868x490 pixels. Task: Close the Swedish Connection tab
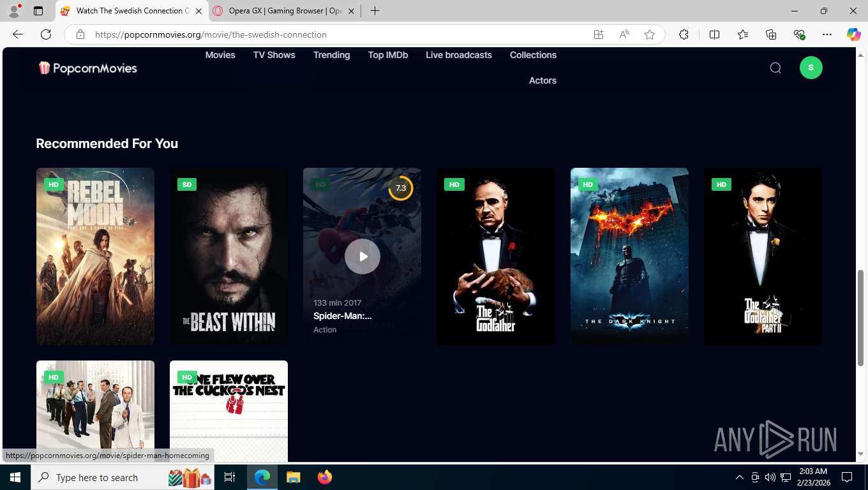[x=198, y=11]
